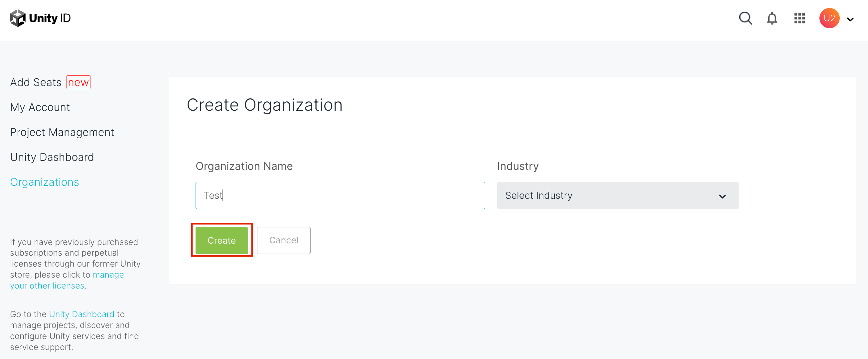Image resolution: width=868 pixels, height=359 pixels.
Task: Click the Create Organization page heading
Action: coord(265,105)
